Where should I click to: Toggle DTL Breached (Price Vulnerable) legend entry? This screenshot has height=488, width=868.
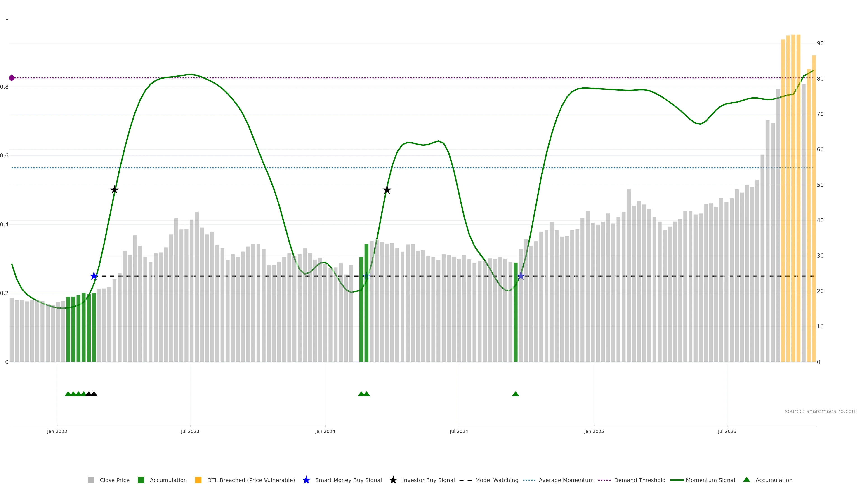click(x=251, y=480)
